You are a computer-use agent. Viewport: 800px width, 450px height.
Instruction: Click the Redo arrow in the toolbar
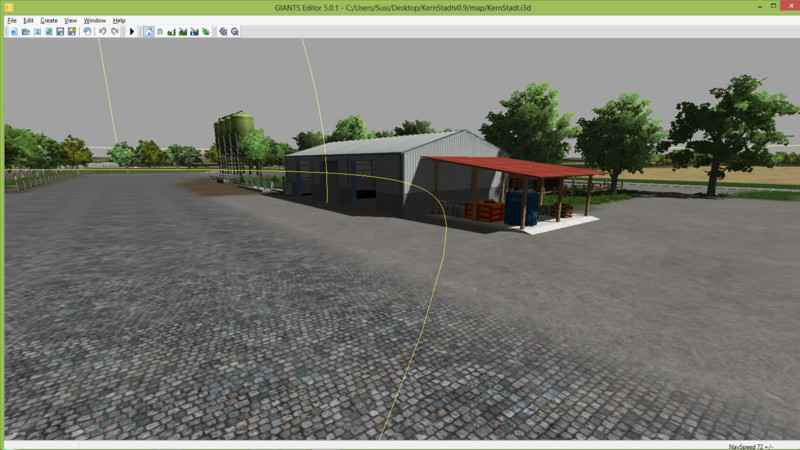(115, 31)
